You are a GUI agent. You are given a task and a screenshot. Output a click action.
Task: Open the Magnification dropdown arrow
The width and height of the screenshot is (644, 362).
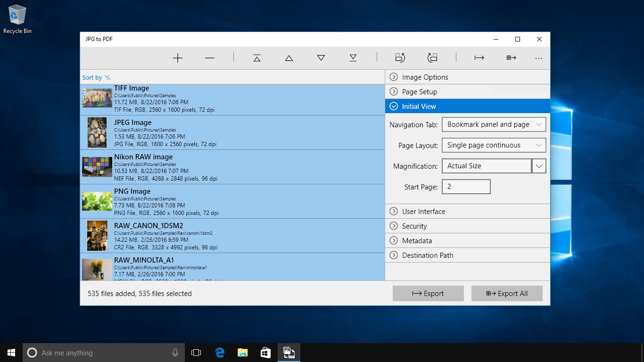tap(539, 166)
